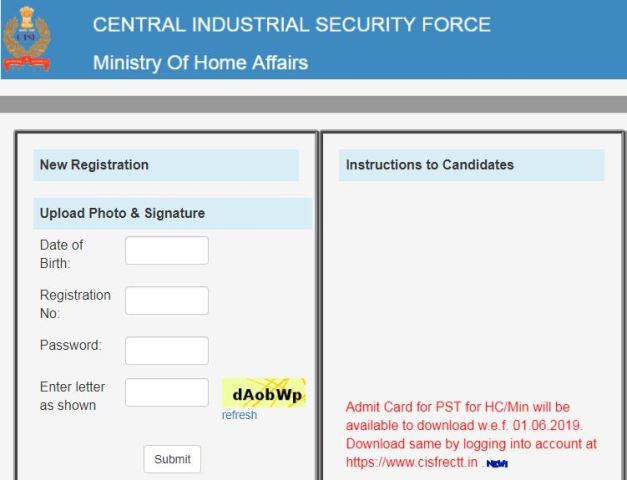Image resolution: width=627 pixels, height=480 pixels.
Task: Click the Date of Birth label
Action: (x=62, y=254)
